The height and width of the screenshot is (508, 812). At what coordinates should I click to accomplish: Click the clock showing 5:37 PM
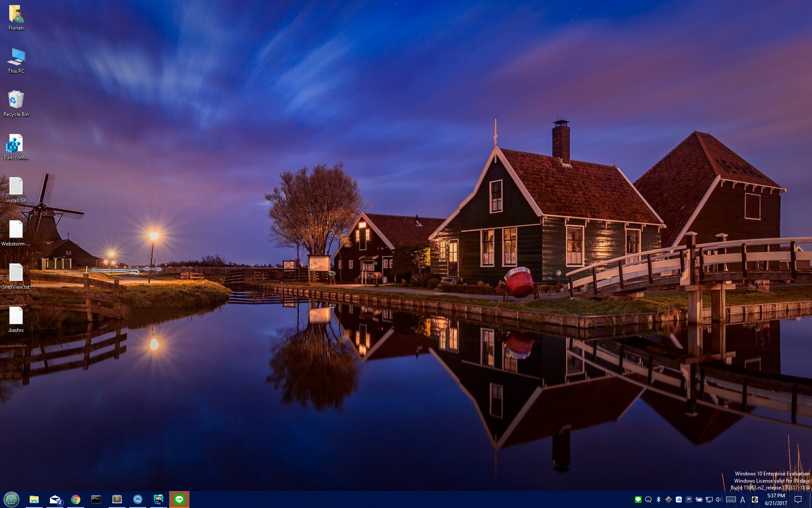776,500
